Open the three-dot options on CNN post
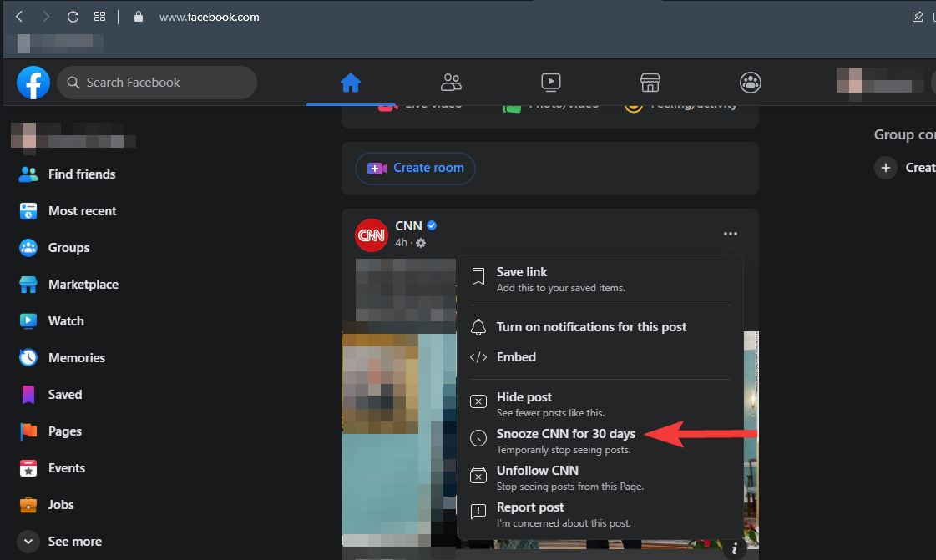This screenshot has height=560, width=936. click(x=731, y=234)
